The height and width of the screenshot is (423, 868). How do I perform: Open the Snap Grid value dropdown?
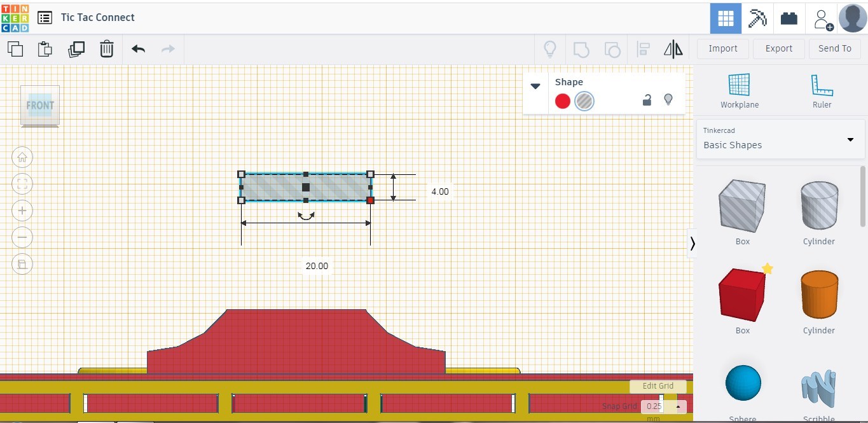point(664,406)
